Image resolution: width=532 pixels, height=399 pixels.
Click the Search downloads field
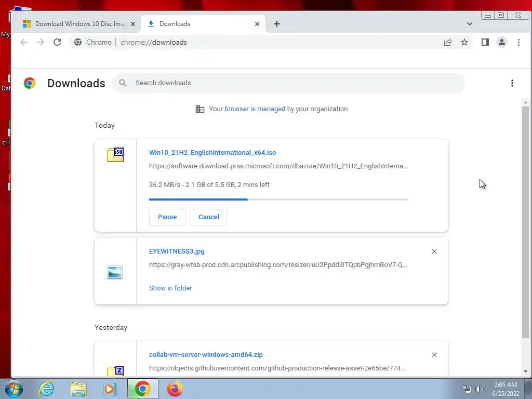[288, 83]
